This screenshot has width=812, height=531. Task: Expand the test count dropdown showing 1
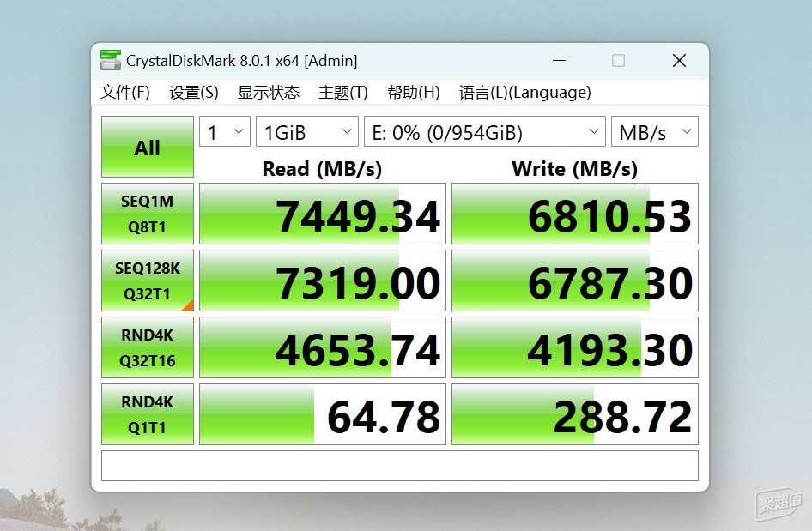tap(225, 131)
